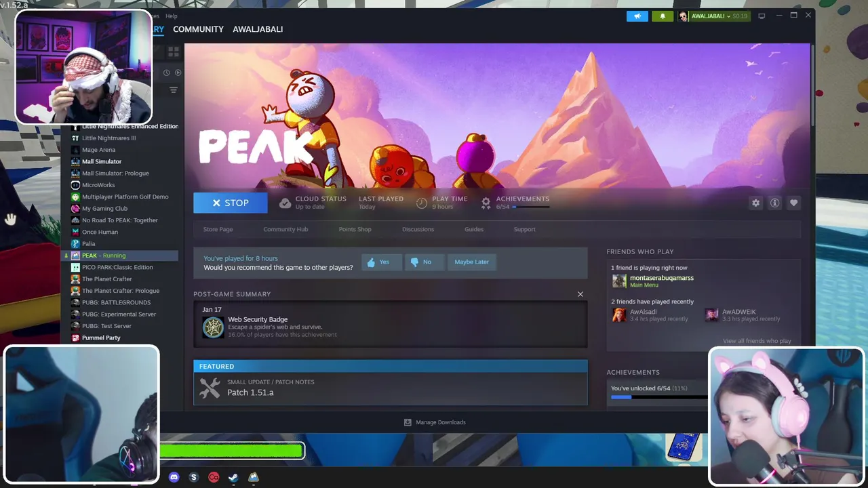Open Steam from the taskbar
This screenshot has width=868, height=488.
(233, 477)
